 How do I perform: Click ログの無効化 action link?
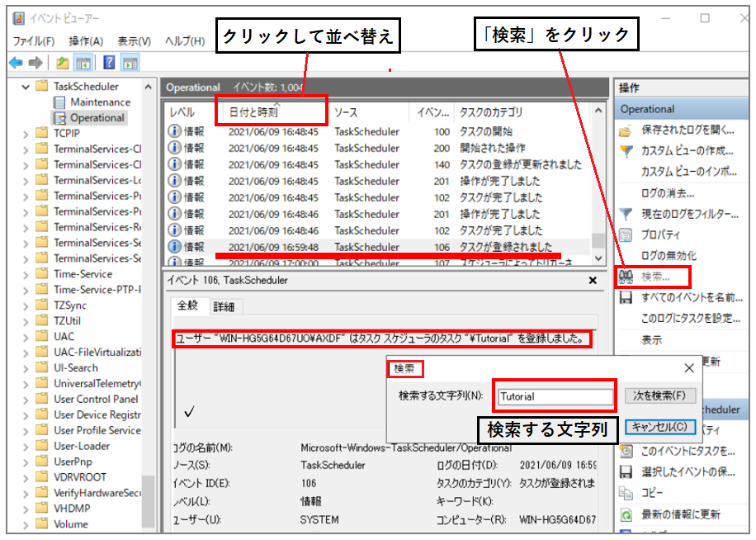point(669,255)
